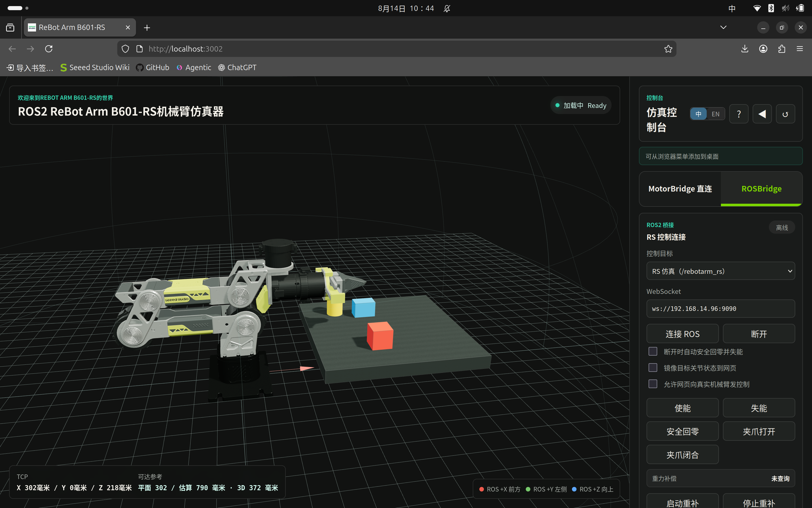Enable 允许网页向真实机械臂发控制 checkbox
812x508 pixels.
pos(653,384)
